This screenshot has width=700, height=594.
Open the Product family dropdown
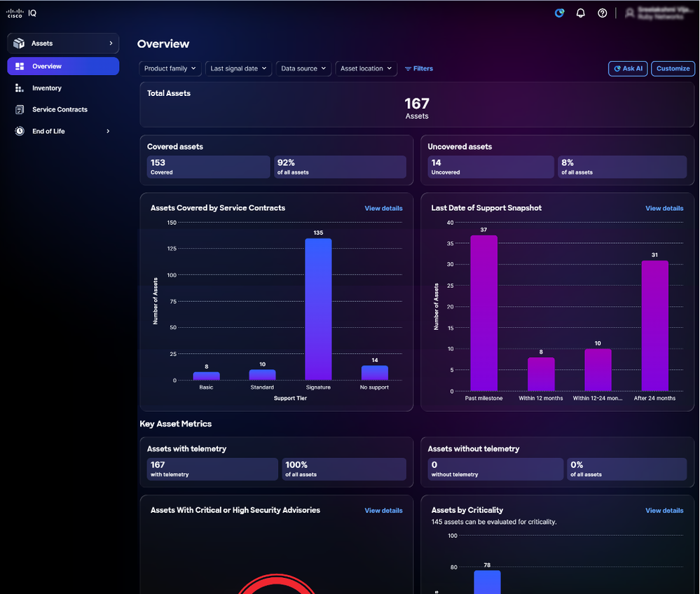pos(170,69)
